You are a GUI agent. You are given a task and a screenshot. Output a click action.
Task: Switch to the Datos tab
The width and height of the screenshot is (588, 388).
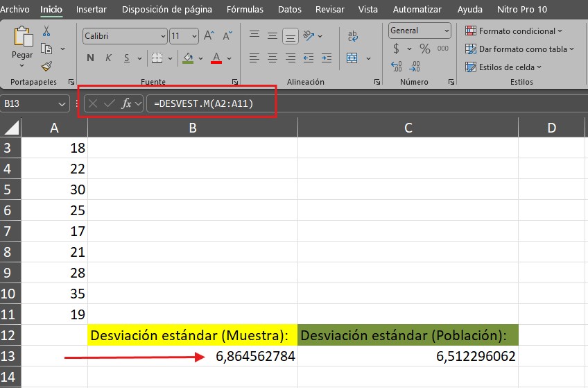(290, 10)
